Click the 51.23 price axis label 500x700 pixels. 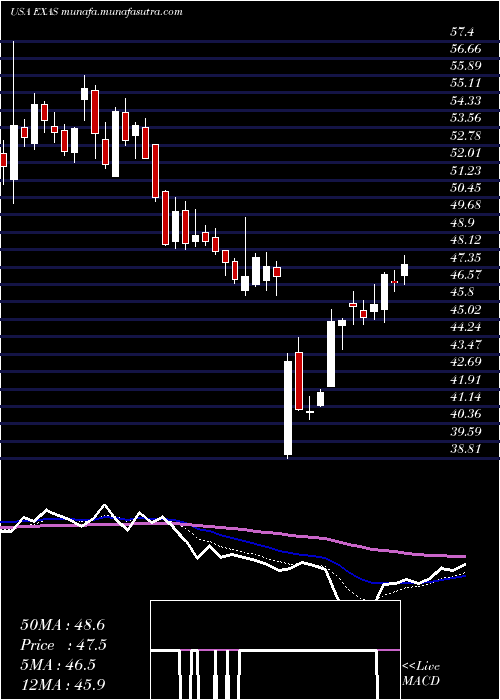click(x=466, y=171)
